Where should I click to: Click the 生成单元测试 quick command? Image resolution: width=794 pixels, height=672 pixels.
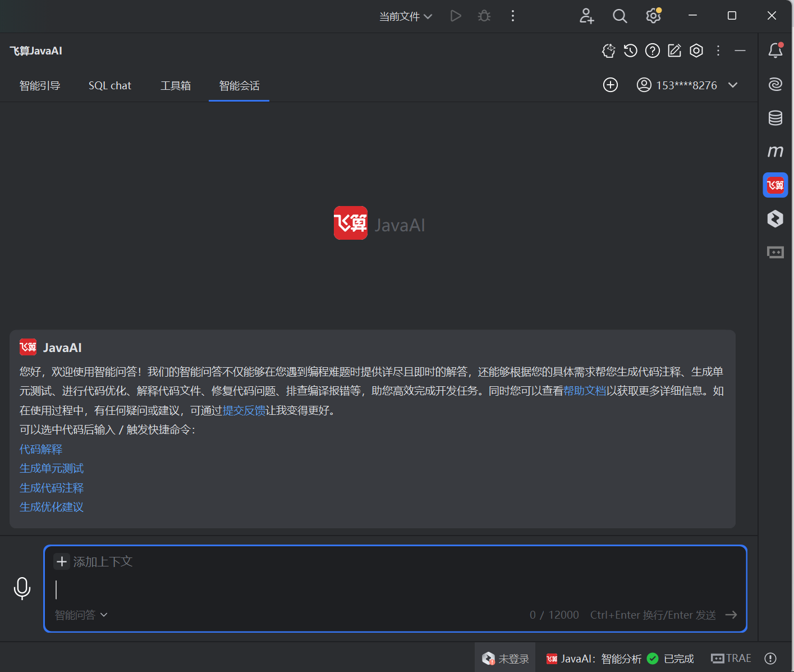pyautogui.click(x=52, y=468)
